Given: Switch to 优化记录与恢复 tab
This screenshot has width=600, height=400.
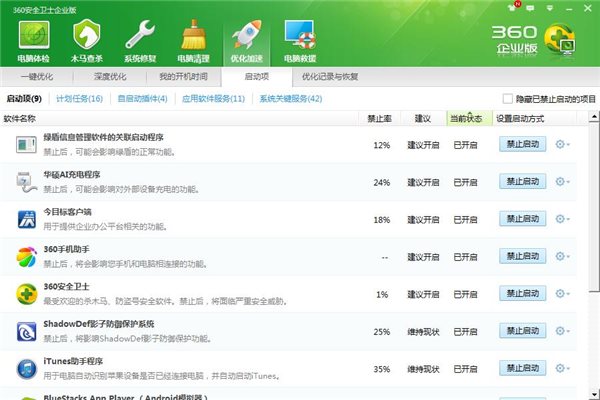Looking at the screenshot, I should [330, 77].
